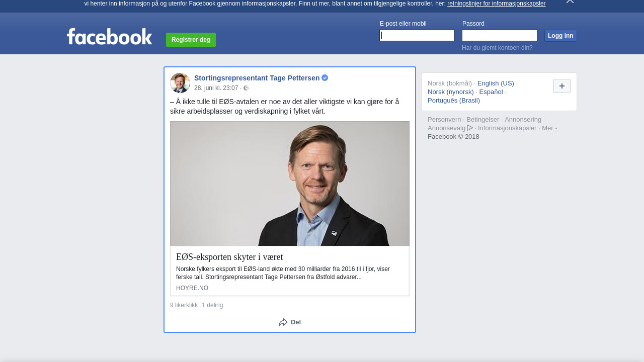Viewport: 644px width, 362px height.
Task: Open retningslinjer for informasjonskapsler link
Action: click(x=496, y=4)
